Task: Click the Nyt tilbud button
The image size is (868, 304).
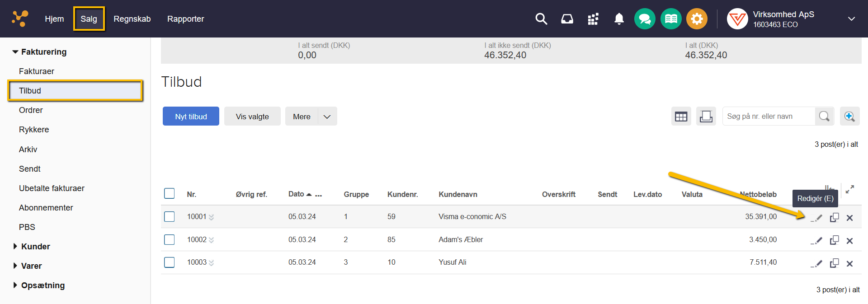Action: pyautogui.click(x=191, y=117)
